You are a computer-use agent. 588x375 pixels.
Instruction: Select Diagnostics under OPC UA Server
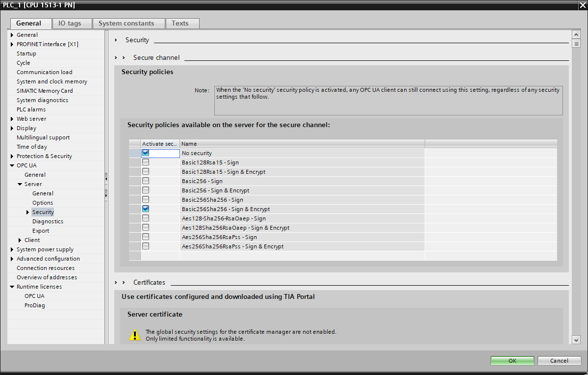48,221
